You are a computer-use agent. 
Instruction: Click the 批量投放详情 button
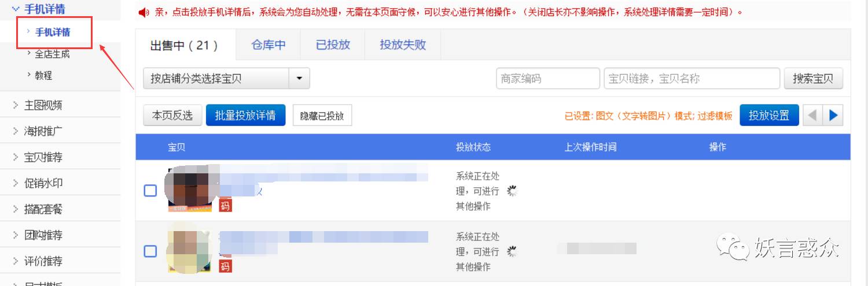pos(245,116)
